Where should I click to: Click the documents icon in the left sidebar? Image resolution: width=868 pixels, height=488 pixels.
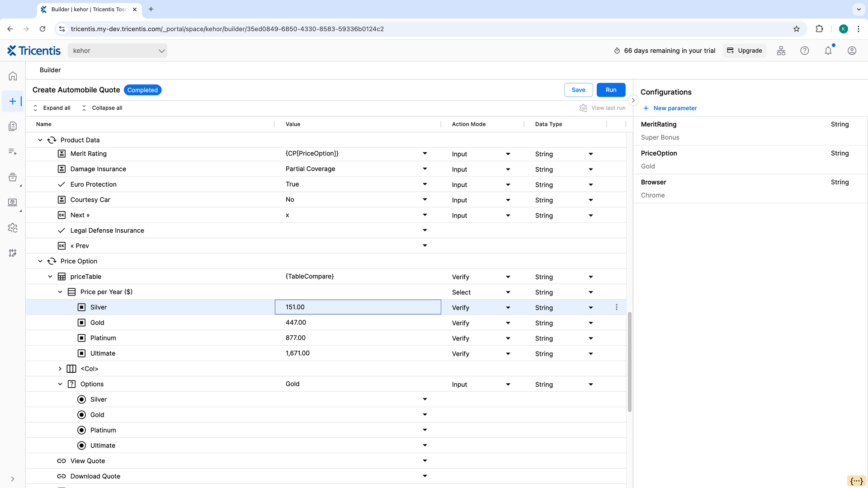[x=12, y=126]
